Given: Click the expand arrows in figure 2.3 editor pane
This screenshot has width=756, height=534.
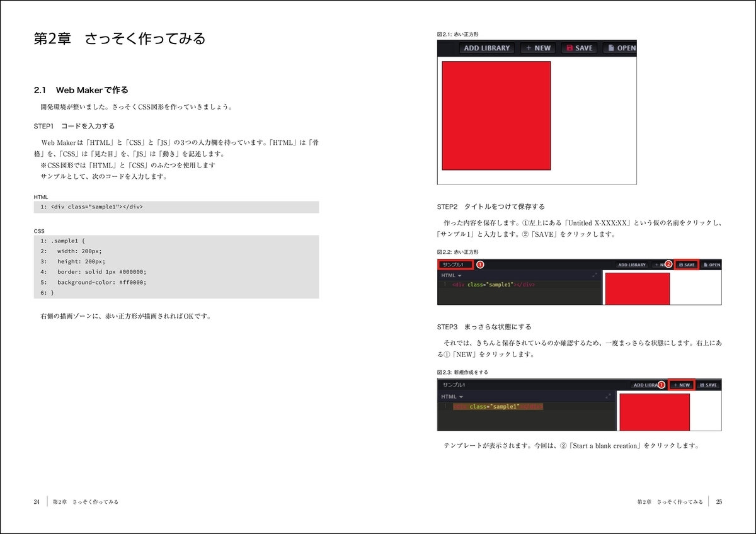Looking at the screenshot, I should 609,395.
